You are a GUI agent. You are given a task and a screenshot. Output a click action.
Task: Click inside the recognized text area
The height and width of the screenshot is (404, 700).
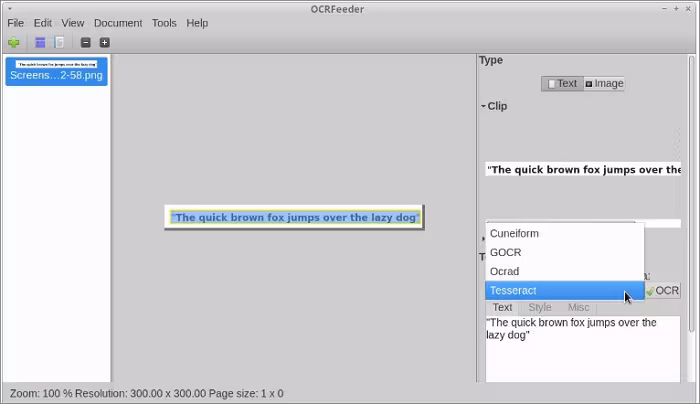tap(583, 349)
